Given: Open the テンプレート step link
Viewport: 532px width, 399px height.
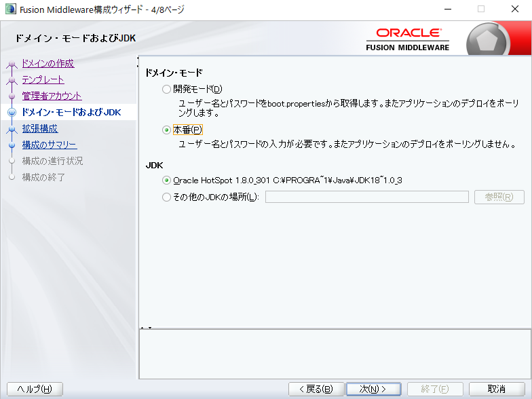Looking at the screenshot, I should [x=43, y=79].
